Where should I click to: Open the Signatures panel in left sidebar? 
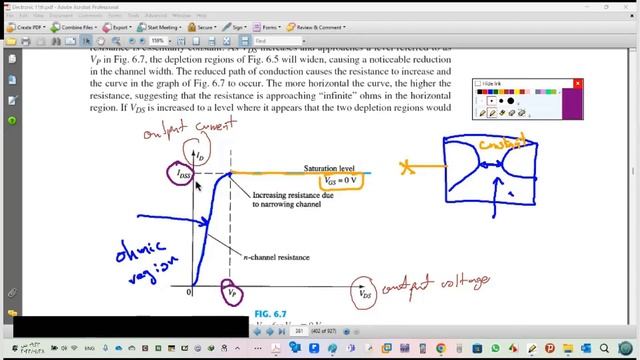[12, 100]
